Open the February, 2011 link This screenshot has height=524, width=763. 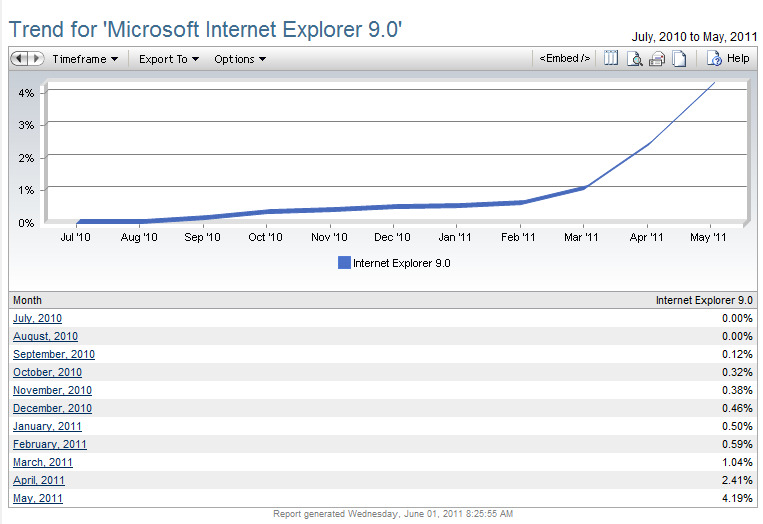(50, 444)
